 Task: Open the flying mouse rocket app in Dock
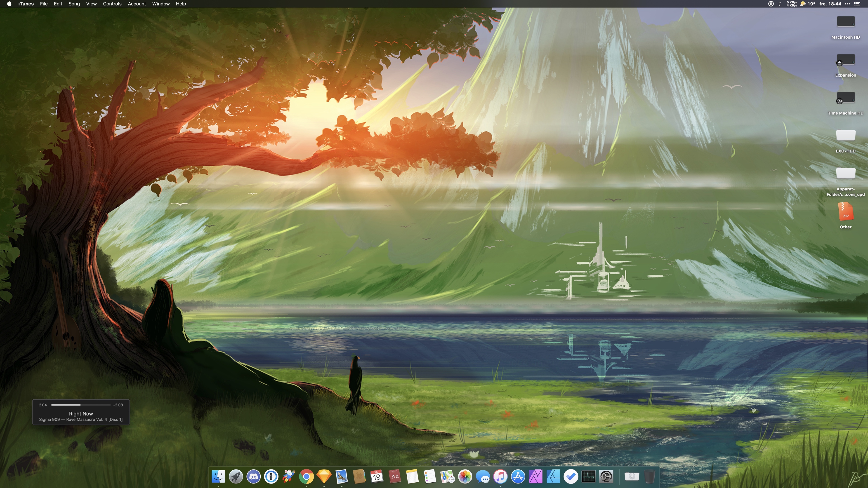coord(289,476)
